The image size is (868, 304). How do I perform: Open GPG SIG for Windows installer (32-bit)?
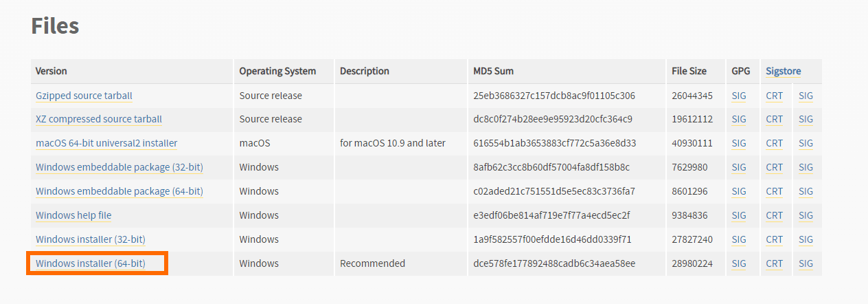739,239
